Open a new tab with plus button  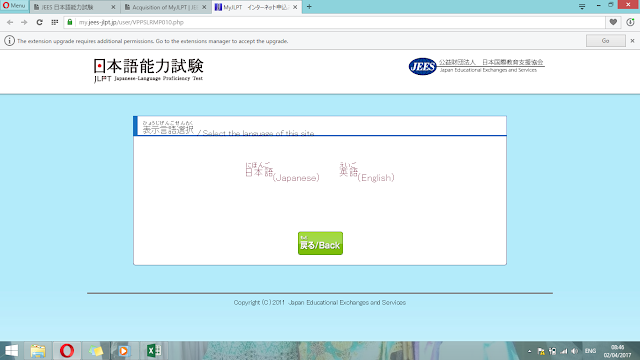[309, 7]
